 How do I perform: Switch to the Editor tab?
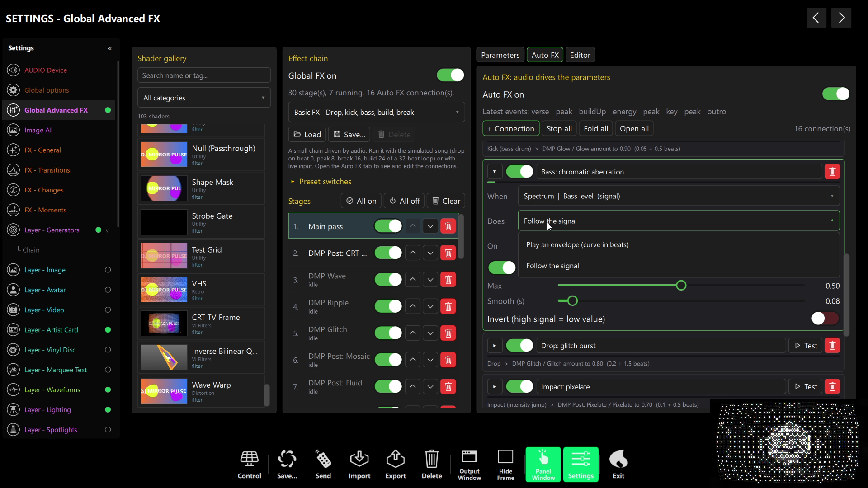point(580,55)
